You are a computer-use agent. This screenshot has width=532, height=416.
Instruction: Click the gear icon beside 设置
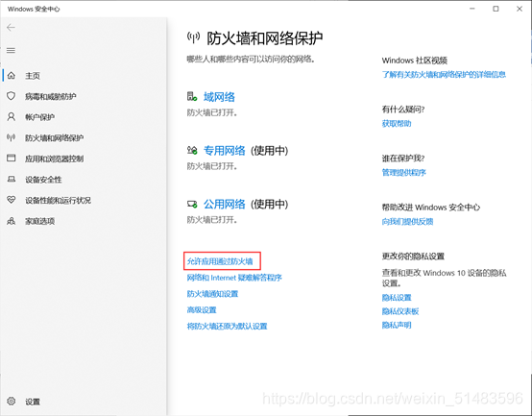12,401
